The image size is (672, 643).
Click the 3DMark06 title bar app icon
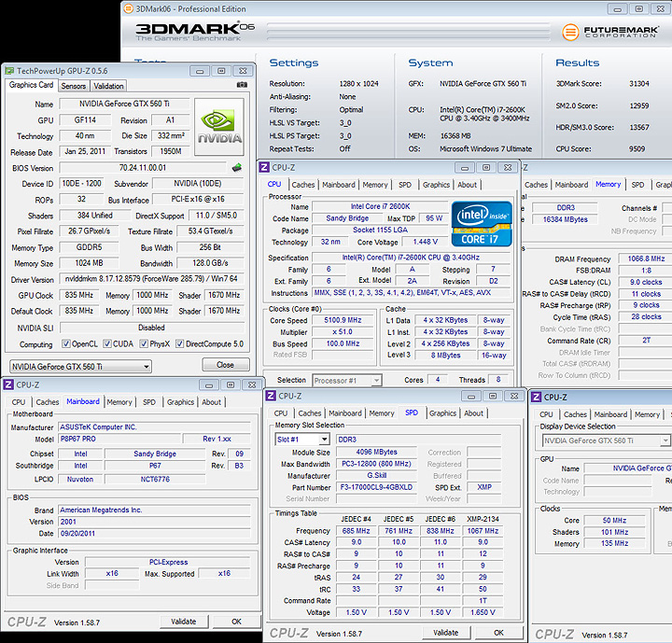129,8
